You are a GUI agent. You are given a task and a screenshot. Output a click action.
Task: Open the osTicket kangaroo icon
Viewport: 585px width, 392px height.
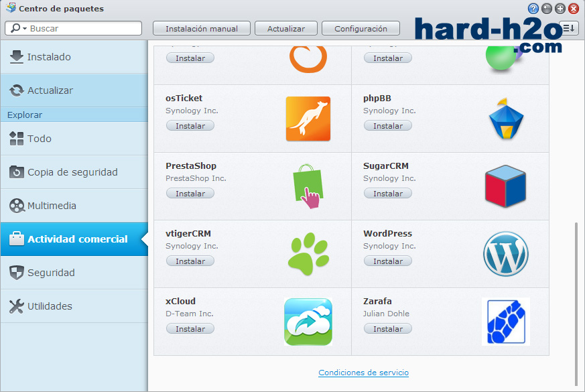(x=308, y=119)
